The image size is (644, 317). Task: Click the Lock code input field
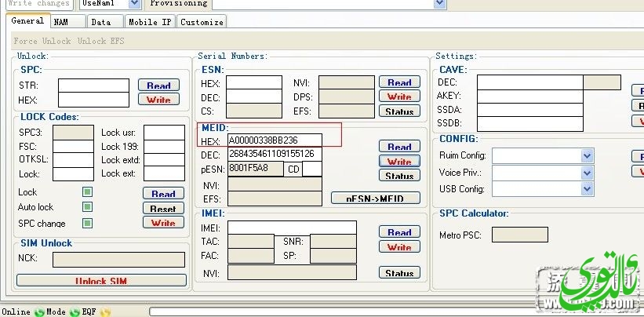(73, 174)
